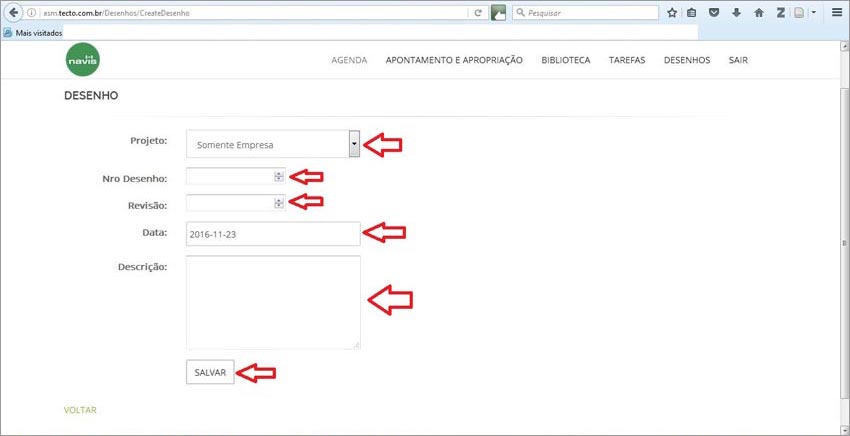850x436 pixels.
Task: Click the SALVAR button
Action: [x=210, y=372]
